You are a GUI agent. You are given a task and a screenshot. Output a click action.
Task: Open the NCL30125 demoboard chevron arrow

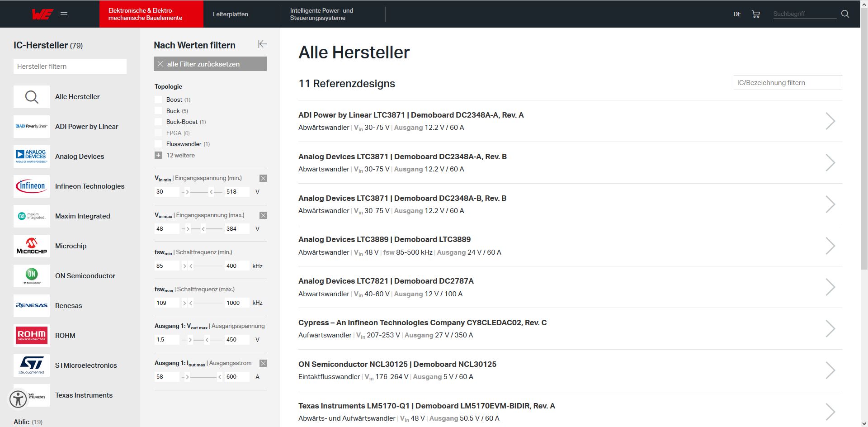(830, 370)
